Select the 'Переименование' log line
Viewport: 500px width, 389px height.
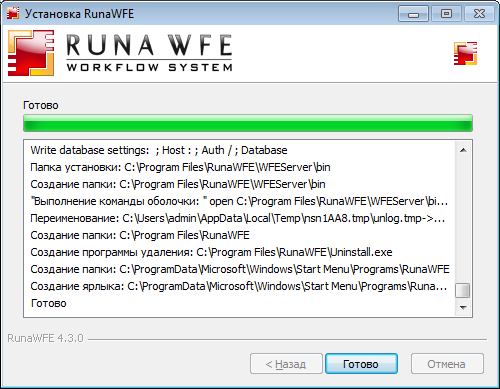[x=238, y=218]
